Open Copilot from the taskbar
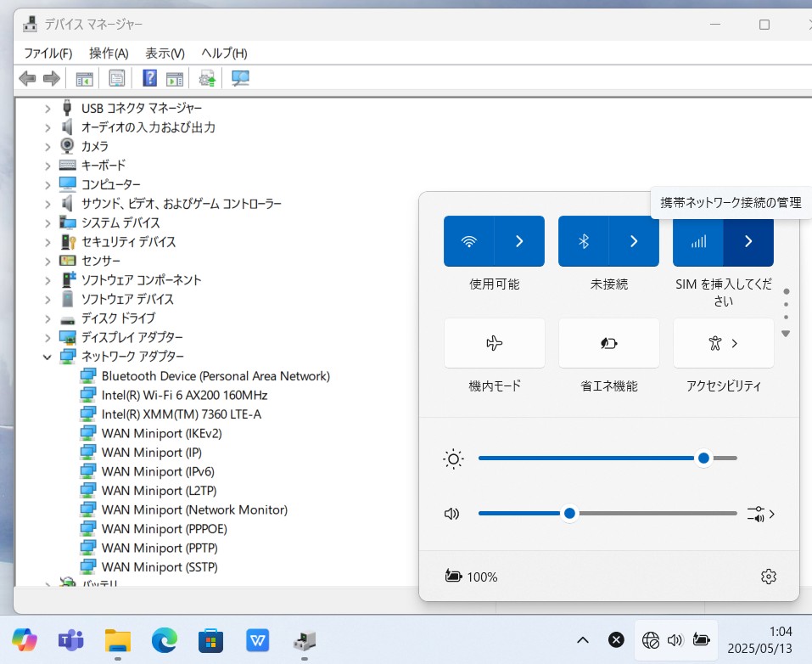This screenshot has width=812, height=664. (25, 639)
